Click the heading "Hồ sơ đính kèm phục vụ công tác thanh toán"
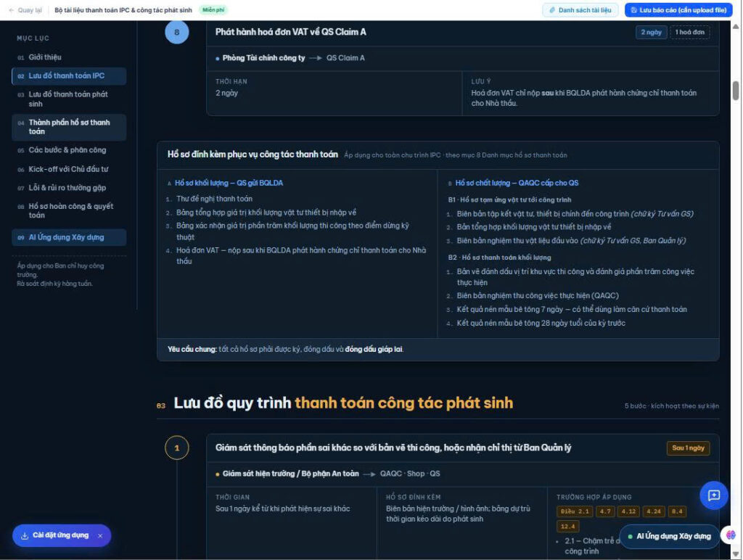This screenshot has height=560, width=743. pyautogui.click(x=253, y=155)
